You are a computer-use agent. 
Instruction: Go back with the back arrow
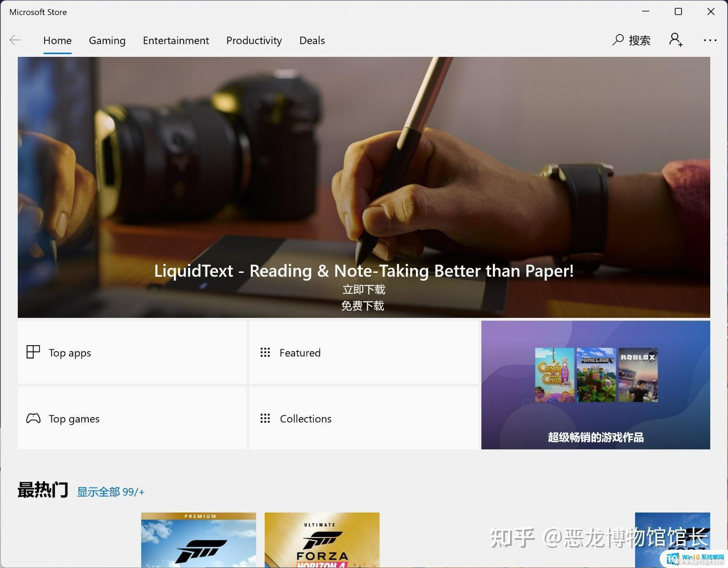15,40
